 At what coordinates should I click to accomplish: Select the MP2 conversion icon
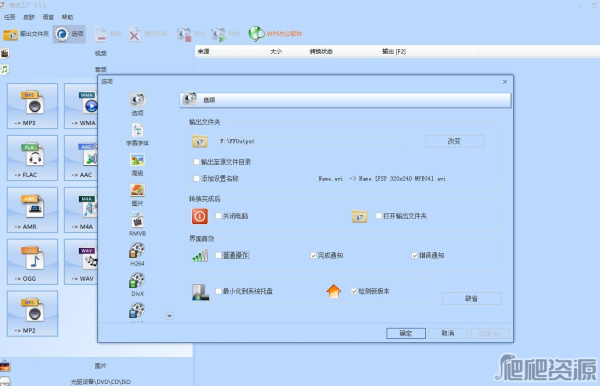coord(33,313)
